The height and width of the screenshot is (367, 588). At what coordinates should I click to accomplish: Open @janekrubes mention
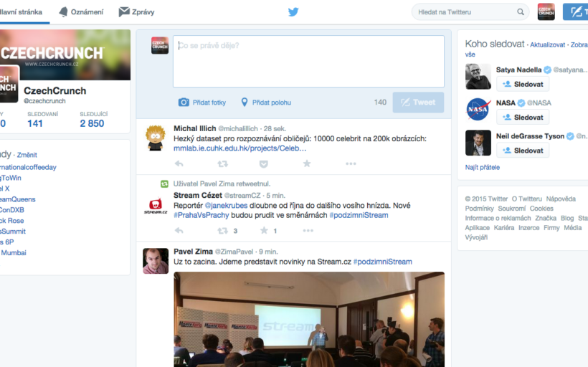click(x=226, y=206)
